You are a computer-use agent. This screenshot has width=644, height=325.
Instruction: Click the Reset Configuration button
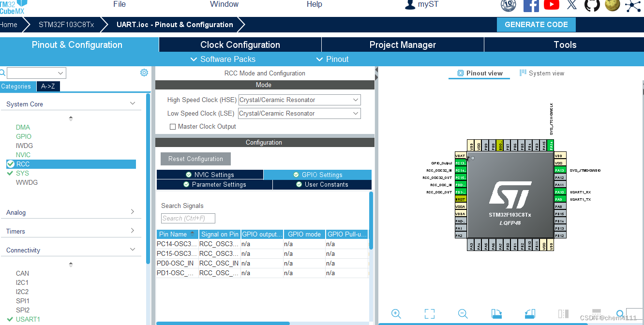click(x=195, y=159)
